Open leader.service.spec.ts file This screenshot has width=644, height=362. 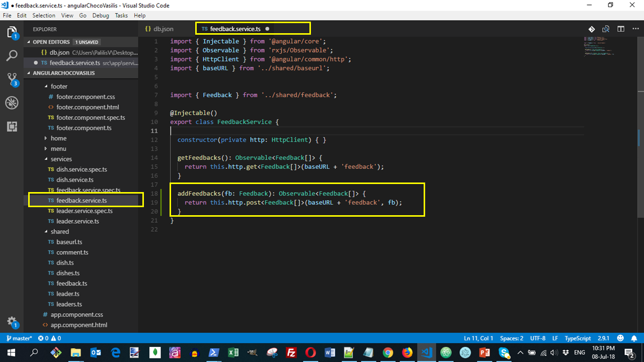(85, 211)
